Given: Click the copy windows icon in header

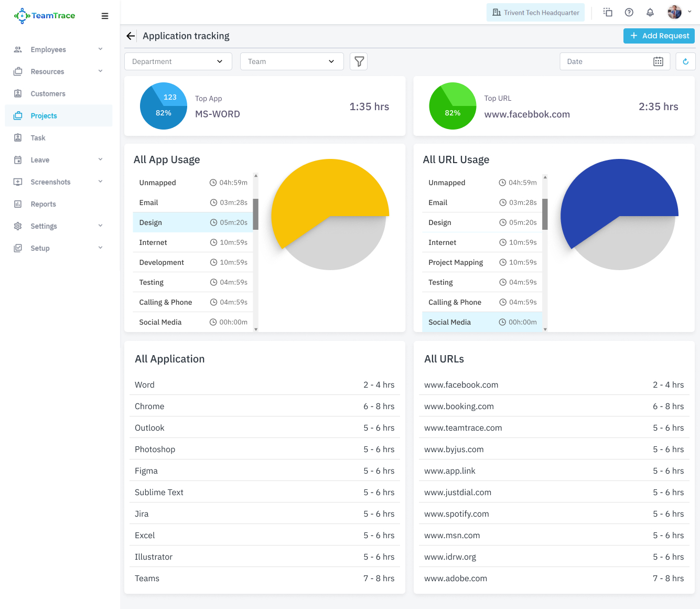Looking at the screenshot, I should pos(608,13).
